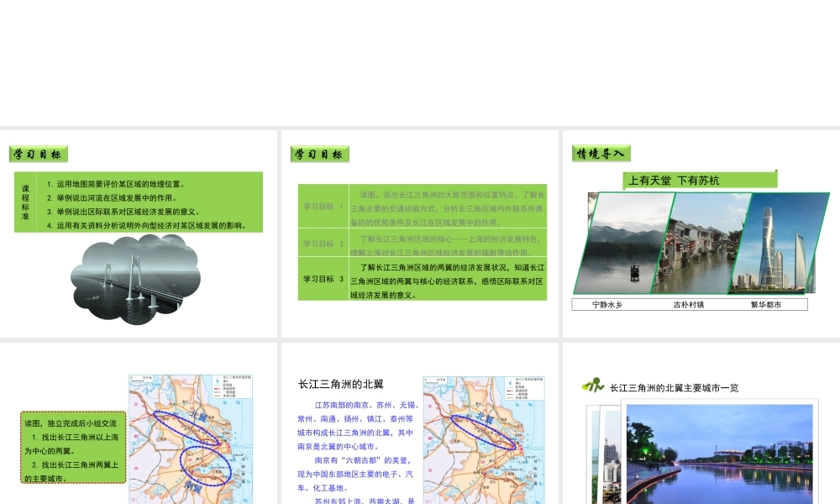Select caption 古朴村镇

click(689, 305)
